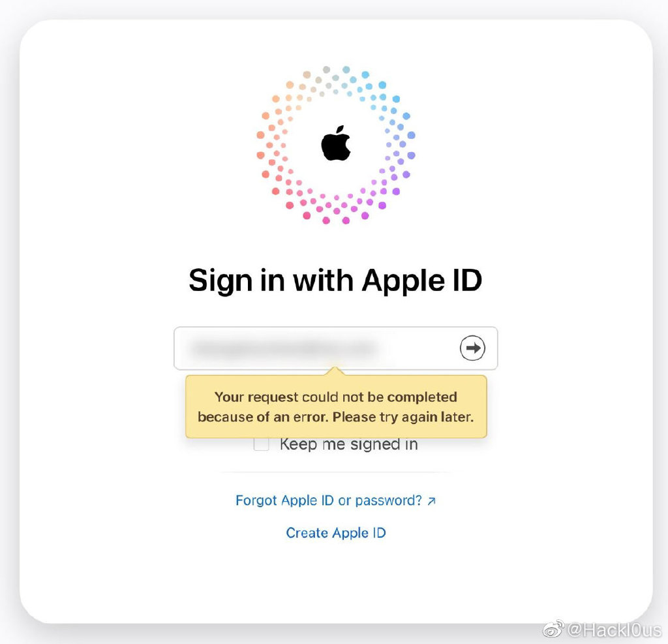Click the divider line below the checkbox
The width and height of the screenshot is (668, 644).
336,472
